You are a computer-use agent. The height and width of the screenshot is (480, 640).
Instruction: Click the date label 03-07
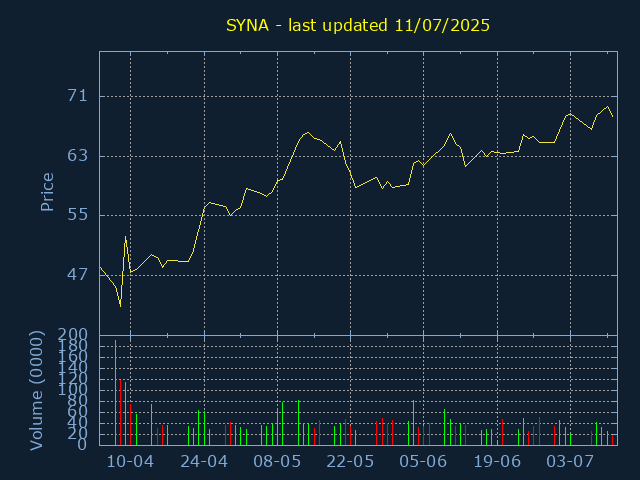(x=570, y=462)
